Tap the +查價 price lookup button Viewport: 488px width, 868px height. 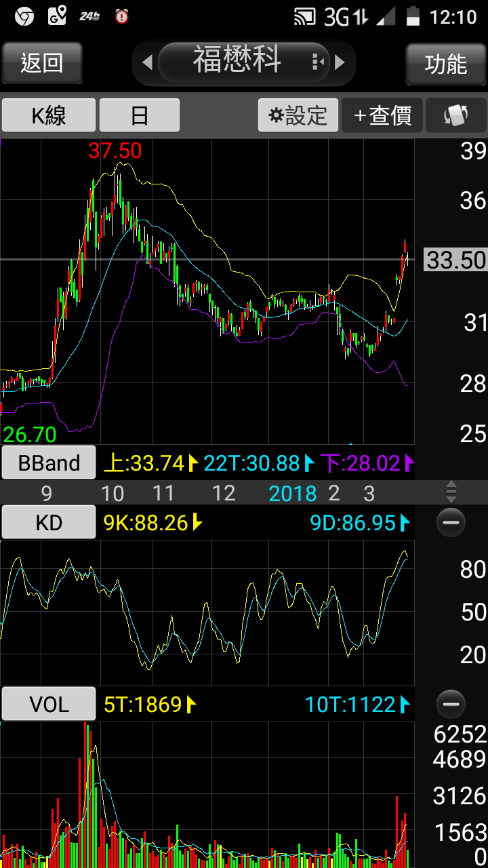[382, 115]
